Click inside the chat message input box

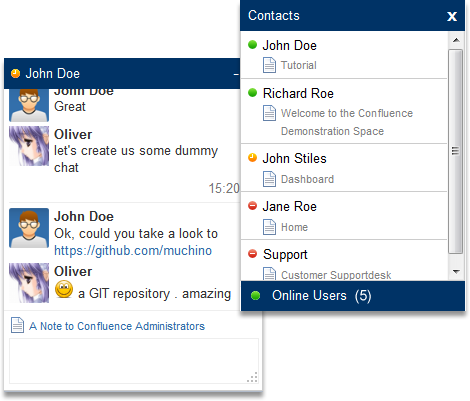pos(134,361)
